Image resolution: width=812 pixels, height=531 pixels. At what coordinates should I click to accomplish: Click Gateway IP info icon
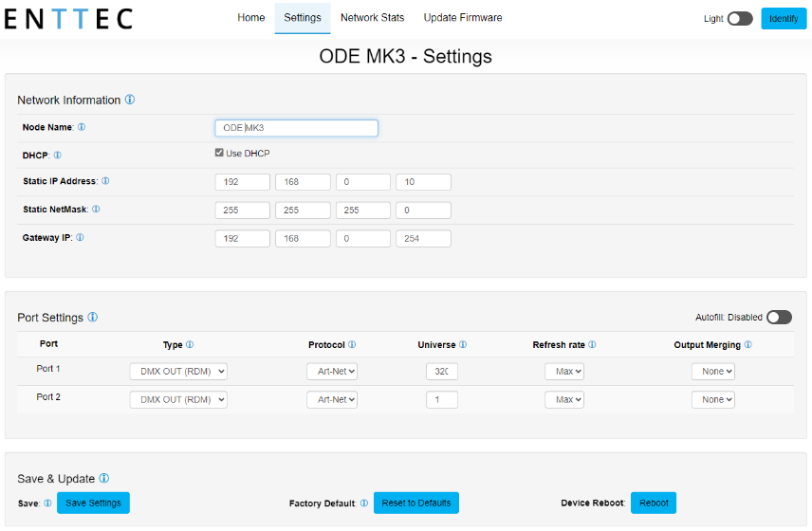(80, 237)
